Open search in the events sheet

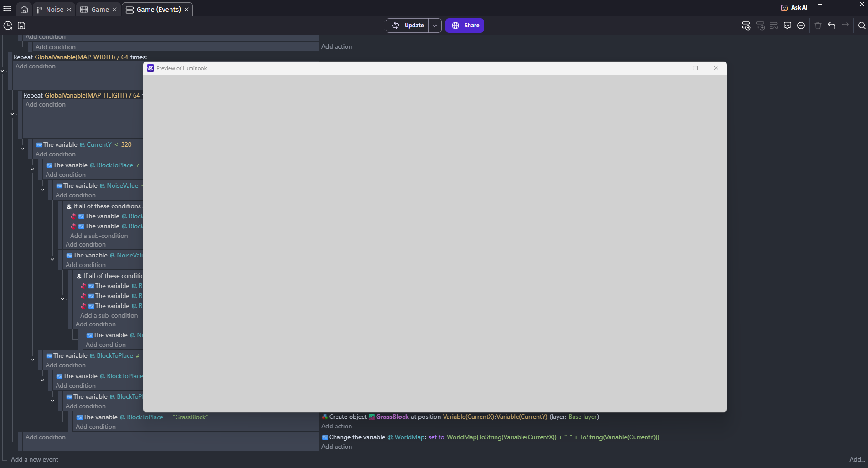point(862,26)
